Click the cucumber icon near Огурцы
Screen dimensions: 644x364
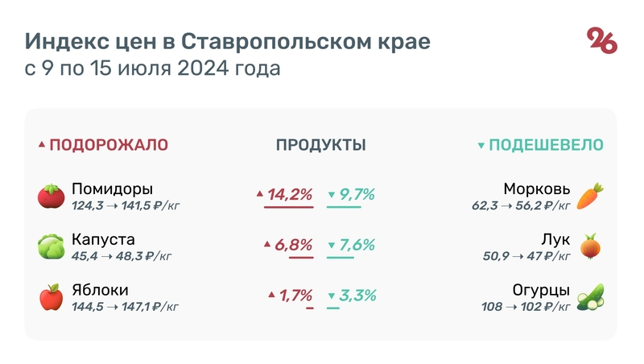590,296
